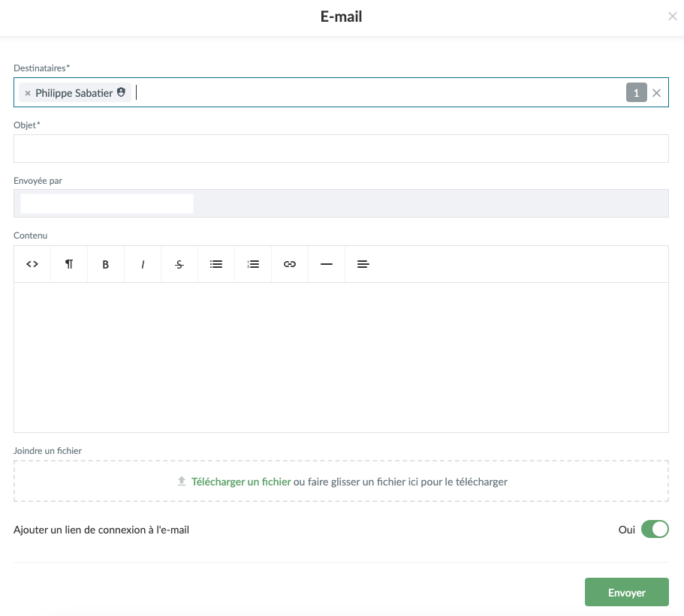Apply strikethrough formatting
Viewport: 684px width, 616px height.
[179, 264]
